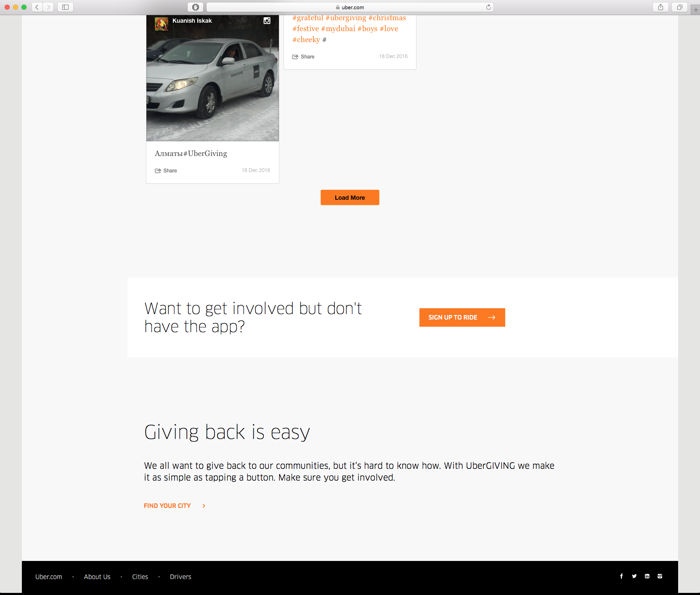The height and width of the screenshot is (595, 700).
Task: Click the 18 Dec 2016 date under #cheeky post
Action: click(393, 56)
